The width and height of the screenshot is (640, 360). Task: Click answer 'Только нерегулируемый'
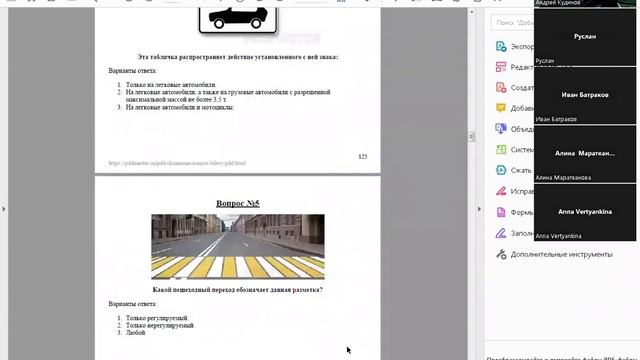[160, 325]
